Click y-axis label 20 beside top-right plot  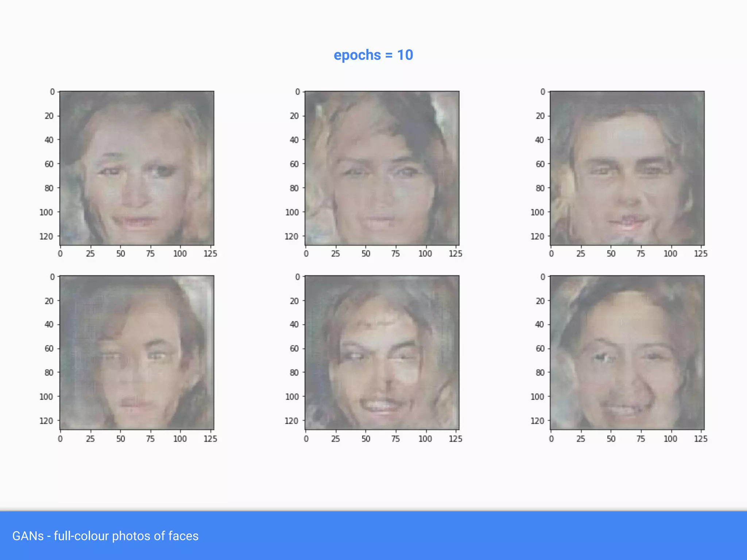(540, 116)
